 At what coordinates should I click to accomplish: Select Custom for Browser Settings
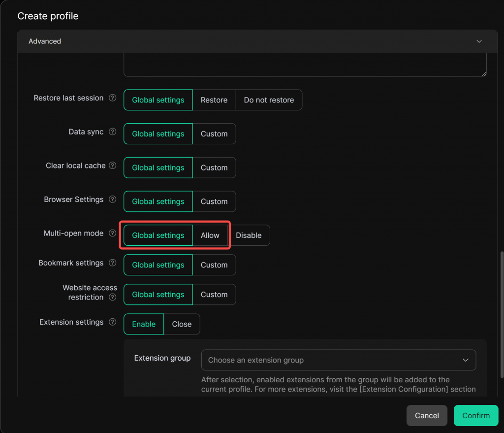(x=214, y=201)
